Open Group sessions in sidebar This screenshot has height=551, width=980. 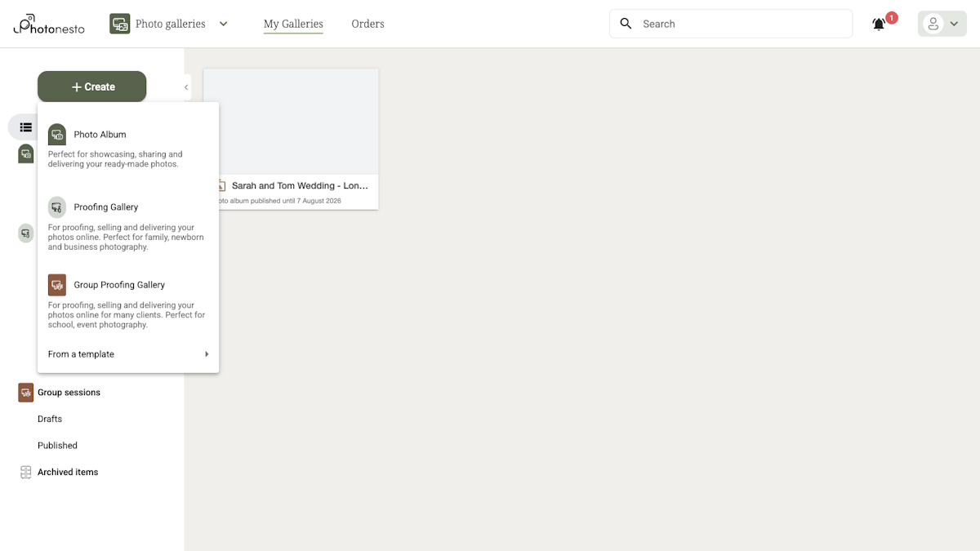(69, 393)
